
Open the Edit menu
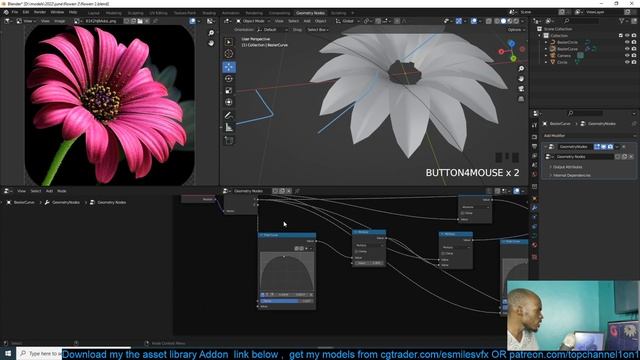point(26,12)
